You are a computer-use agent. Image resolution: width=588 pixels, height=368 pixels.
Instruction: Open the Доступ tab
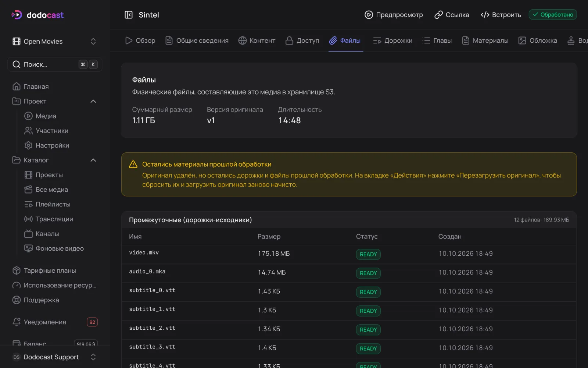302,40
